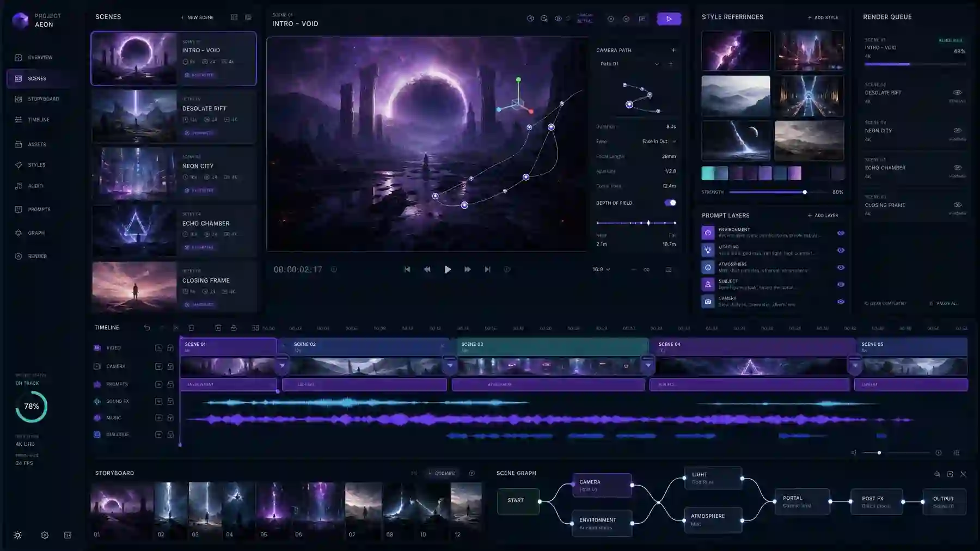Click the rewind button in transport controls
This screenshot has height=551, width=980.
click(427, 270)
